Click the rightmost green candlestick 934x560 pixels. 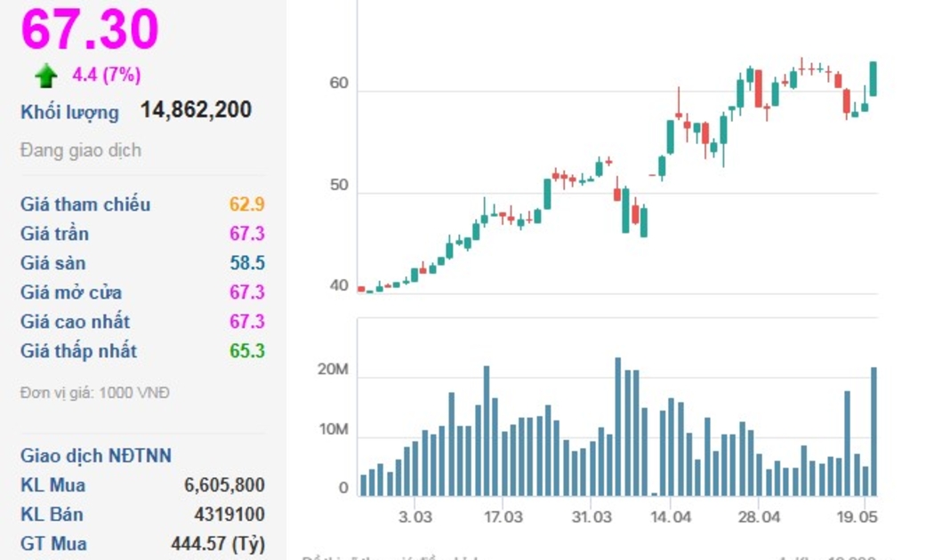(874, 78)
